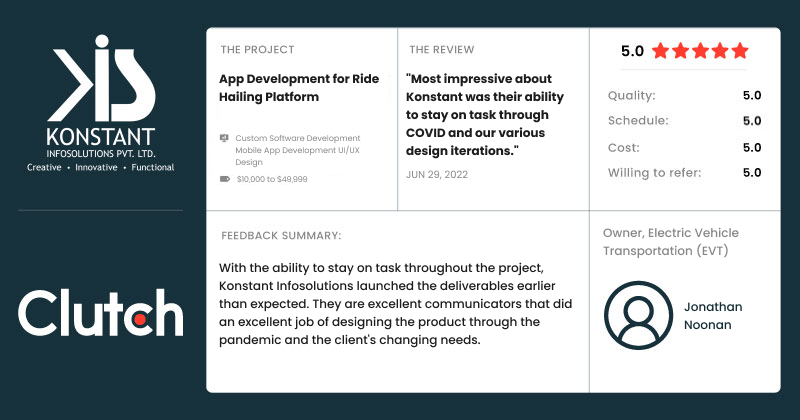Click the Willing to refer score row
The height and width of the screenshot is (420, 800).
[x=684, y=172]
